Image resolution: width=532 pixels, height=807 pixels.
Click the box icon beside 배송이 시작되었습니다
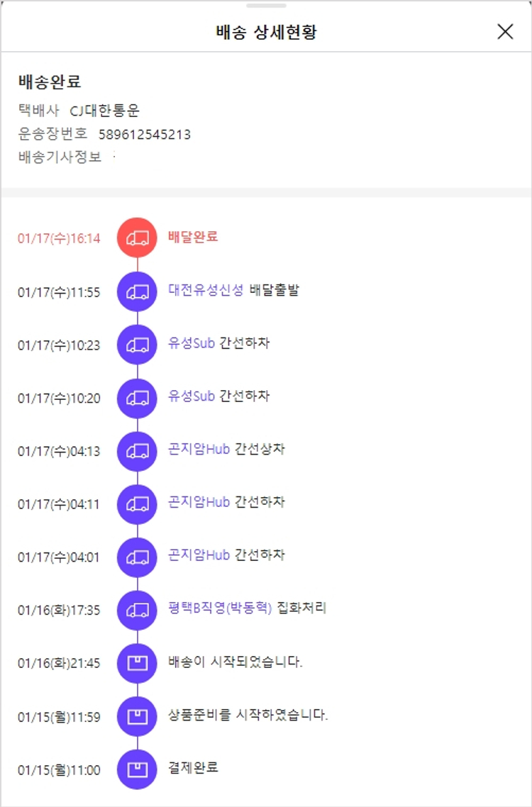(x=137, y=663)
